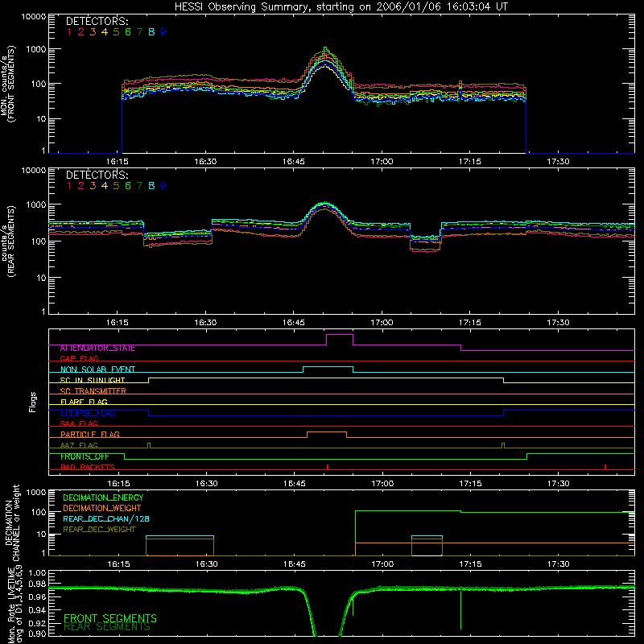Select blue detector 9 in rear segments legend

pos(163,186)
